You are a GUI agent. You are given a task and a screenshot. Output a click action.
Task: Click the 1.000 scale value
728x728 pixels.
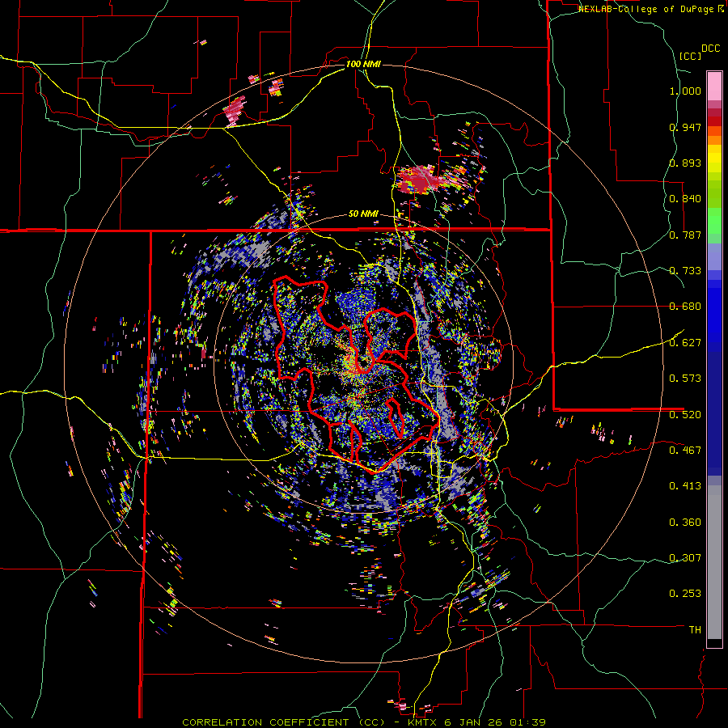point(685,91)
